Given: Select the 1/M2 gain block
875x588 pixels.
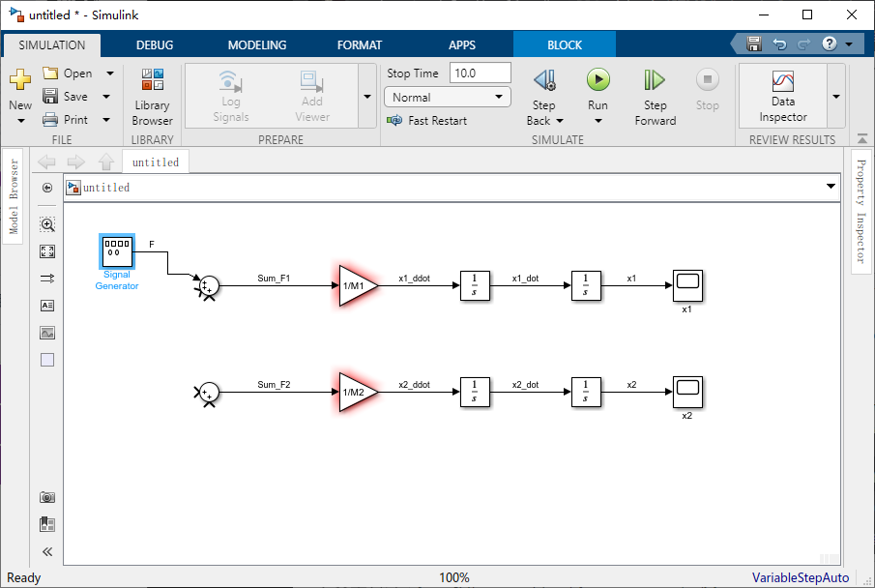Looking at the screenshot, I should coord(357,392).
